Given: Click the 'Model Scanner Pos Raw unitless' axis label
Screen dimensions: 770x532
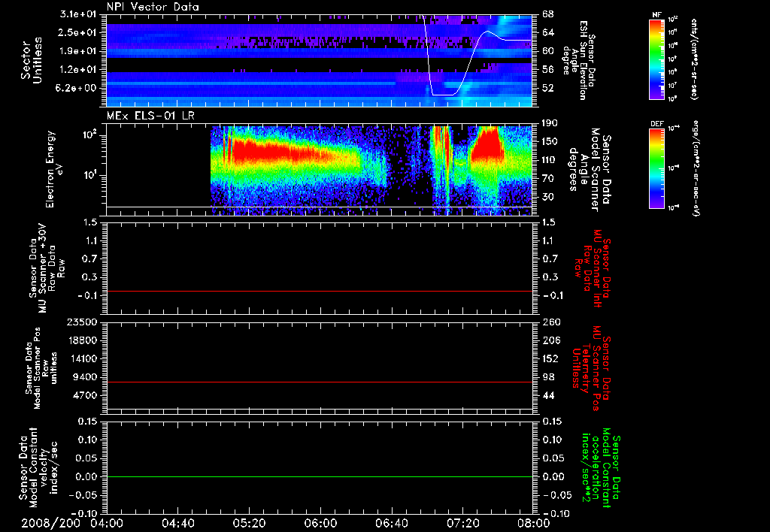Looking at the screenshot, I should tap(40, 368).
